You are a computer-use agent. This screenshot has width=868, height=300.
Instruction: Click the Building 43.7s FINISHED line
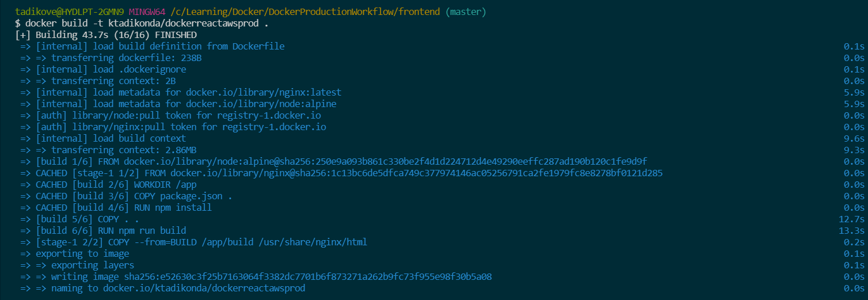pyautogui.click(x=106, y=35)
